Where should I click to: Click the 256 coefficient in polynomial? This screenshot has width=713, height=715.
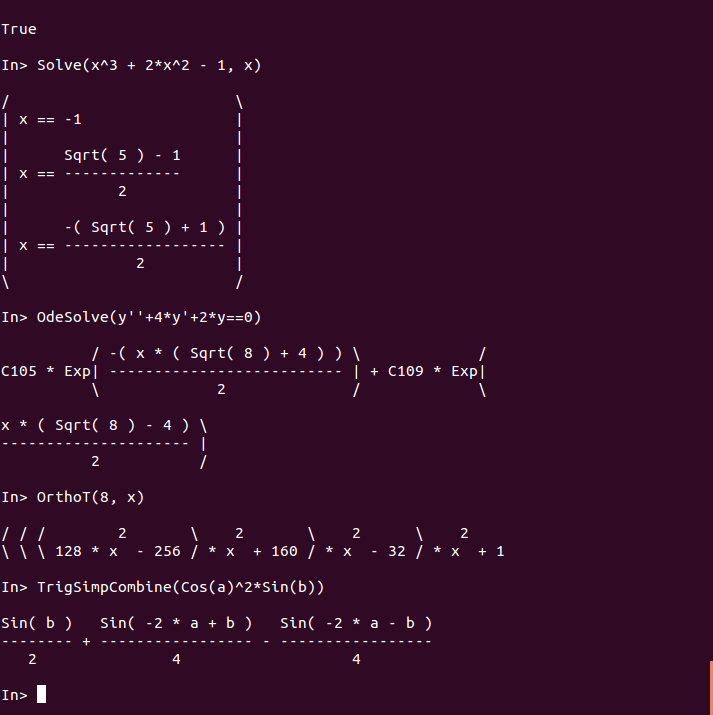pos(167,551)
